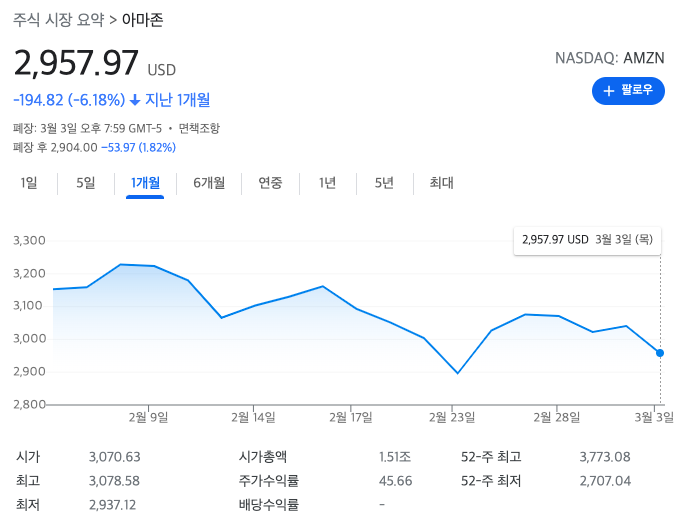
Task: Open the 주식 시장 요약 breadcrumb link
Action: (58, 20)
